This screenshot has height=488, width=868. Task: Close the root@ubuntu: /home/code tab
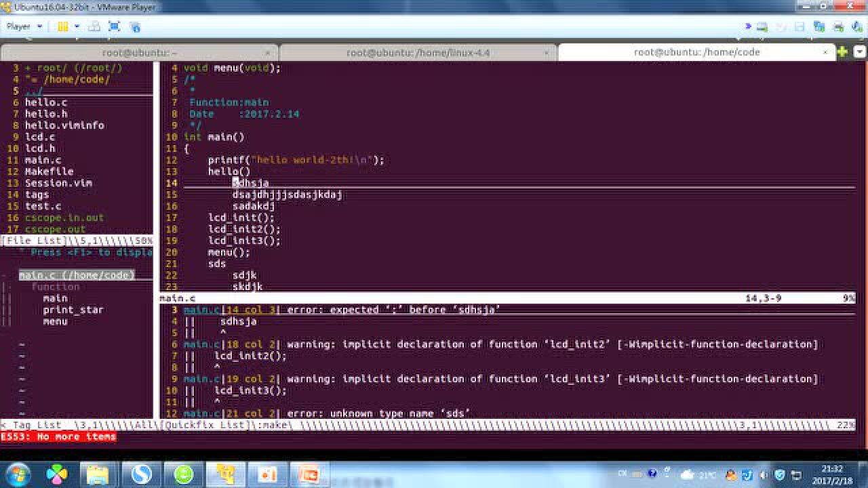(x=825, y=52)
